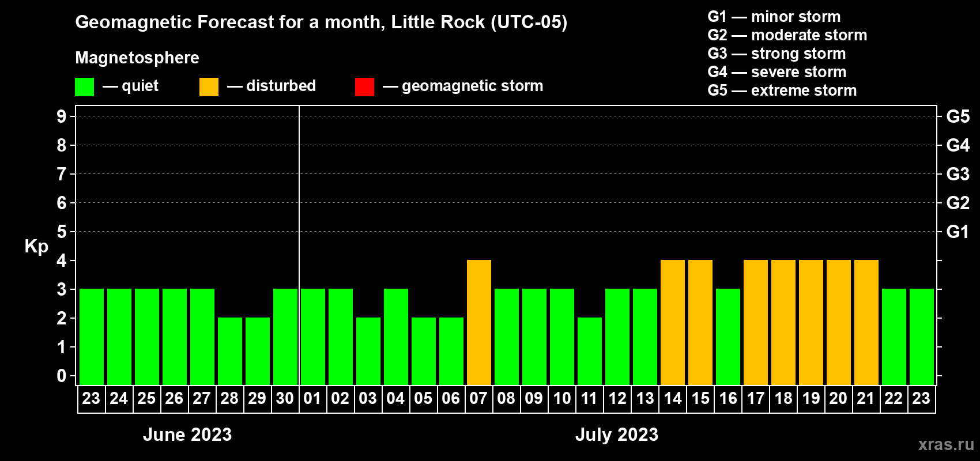Click the date label '22' on the axis
The width and height of the screenshot is (980, 461).
(x=894, y=399)
